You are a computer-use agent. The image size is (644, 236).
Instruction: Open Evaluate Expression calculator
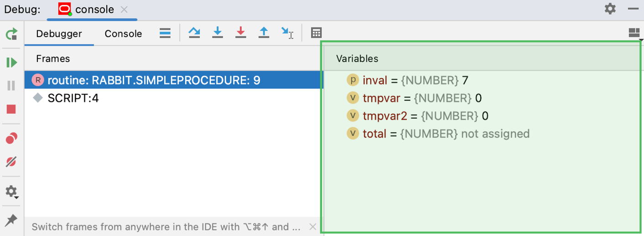click(x=316, y=33)
